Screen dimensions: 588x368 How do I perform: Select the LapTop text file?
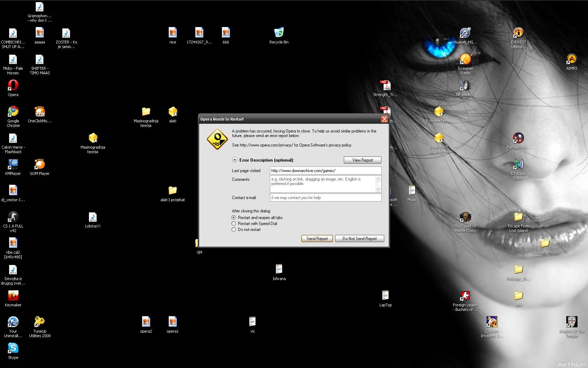(385, 296)
